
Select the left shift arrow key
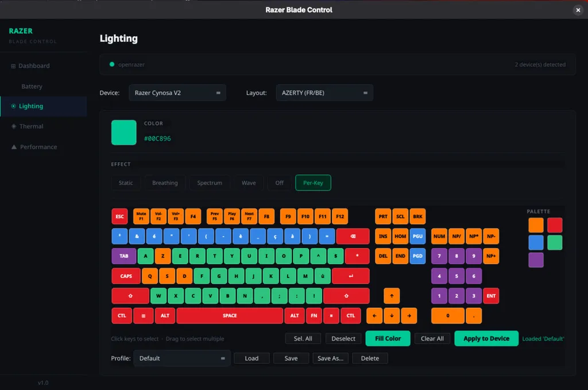pos(130,296)
